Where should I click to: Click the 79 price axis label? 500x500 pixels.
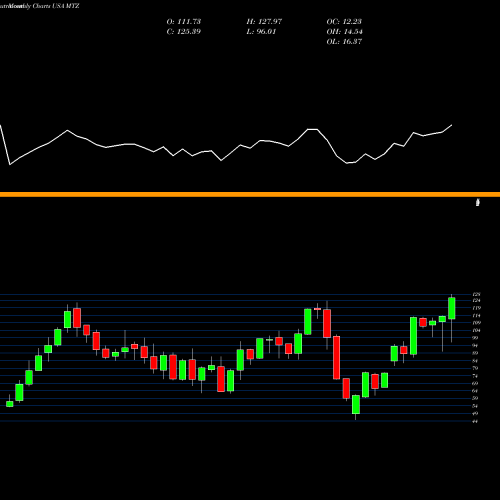pos(475,368)
